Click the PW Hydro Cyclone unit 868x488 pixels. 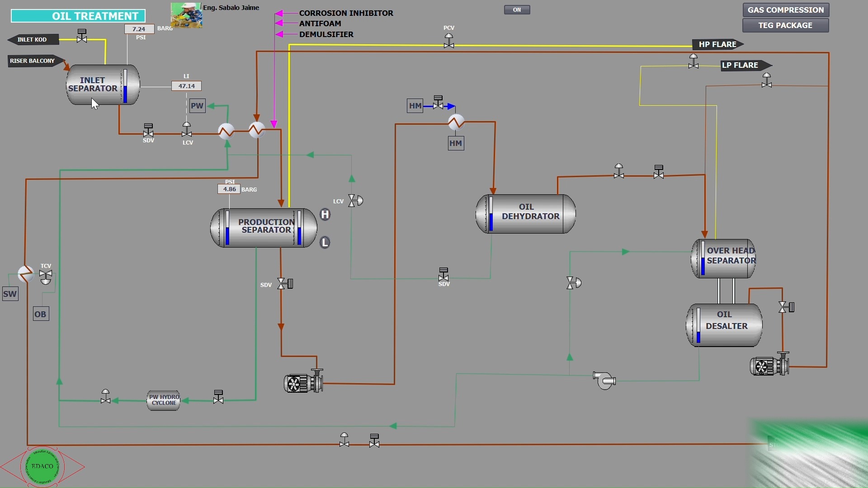(164, 400)
